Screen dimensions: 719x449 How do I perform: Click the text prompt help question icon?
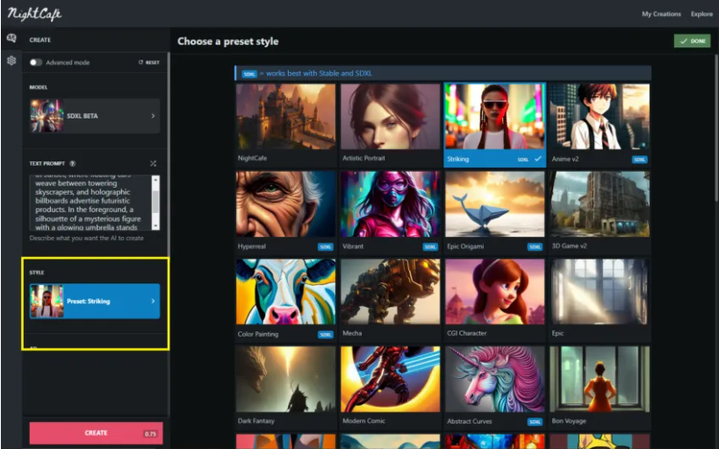click(x=72, y=163)
